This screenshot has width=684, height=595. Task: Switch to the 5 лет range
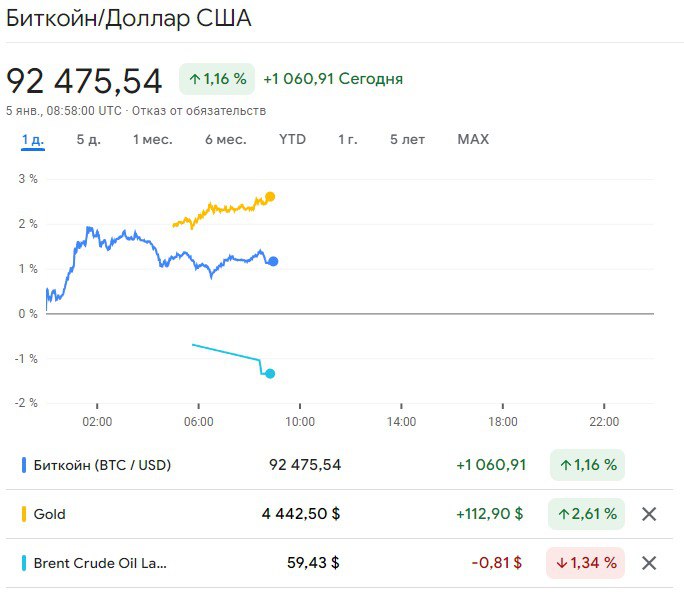click(407, 139)
